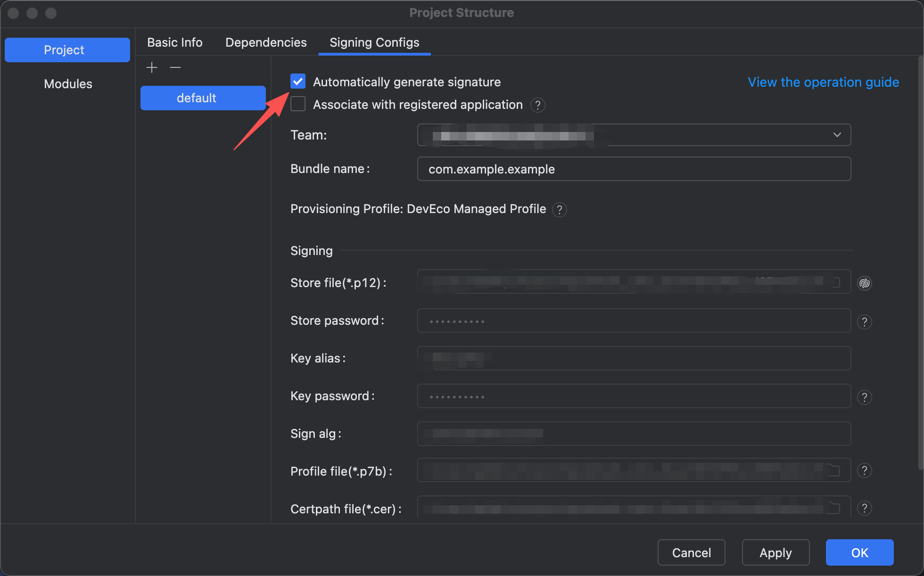924x576 pixels.
Task: Open the Dependencies tab
Action: 266,42
